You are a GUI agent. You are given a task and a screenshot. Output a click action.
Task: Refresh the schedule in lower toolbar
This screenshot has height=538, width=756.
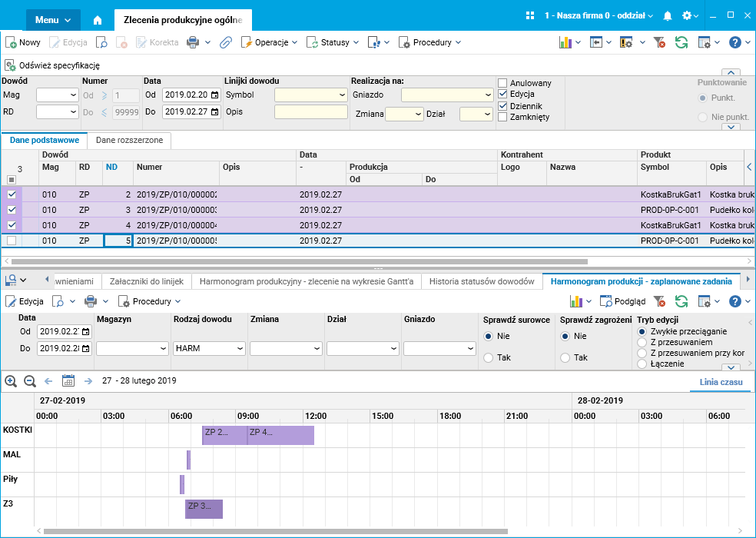point(681,301)
